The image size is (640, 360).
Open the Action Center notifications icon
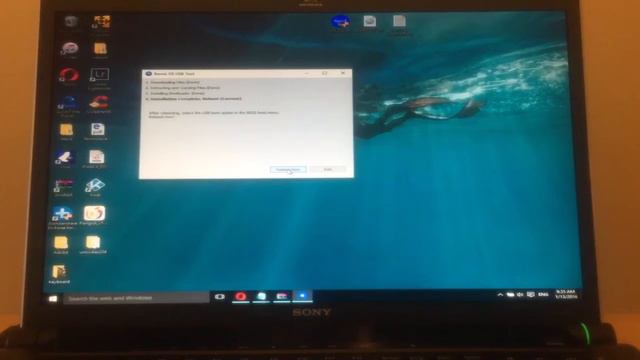pos(530,294)
